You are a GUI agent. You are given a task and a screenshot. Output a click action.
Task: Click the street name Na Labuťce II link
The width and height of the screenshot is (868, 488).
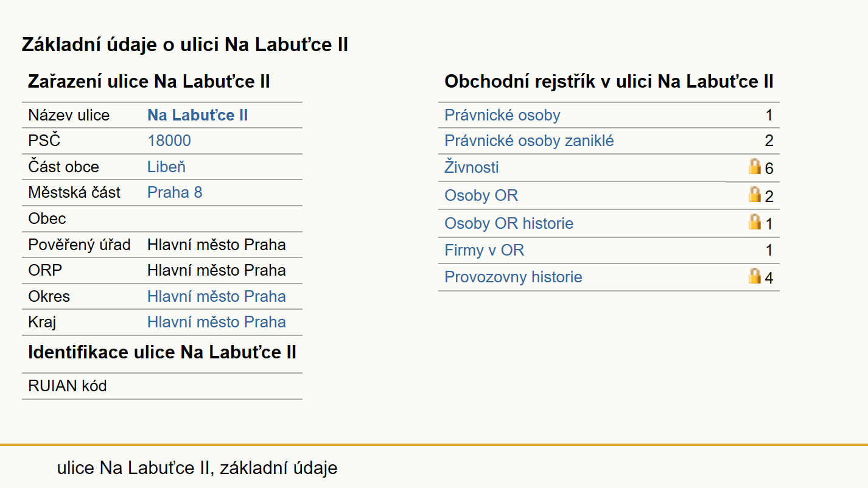pos(197,115)
